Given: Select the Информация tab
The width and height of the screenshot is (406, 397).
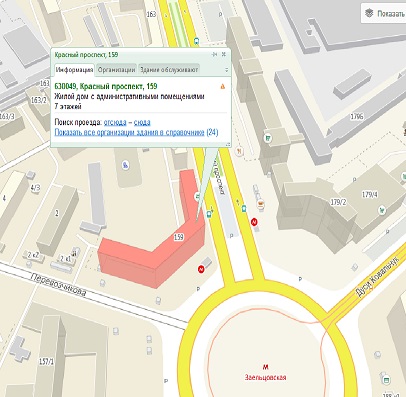Looking at the screenshot, I should point(74,70).
